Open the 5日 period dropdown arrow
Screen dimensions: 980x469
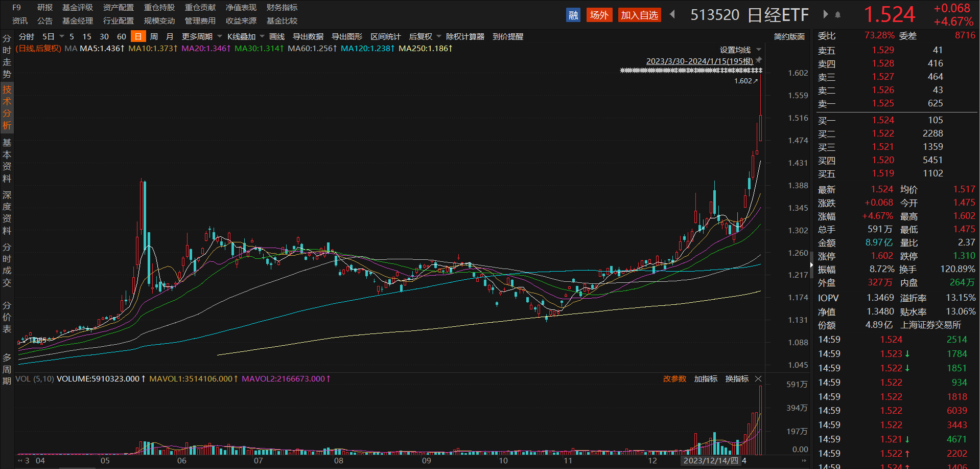(62, 36)
